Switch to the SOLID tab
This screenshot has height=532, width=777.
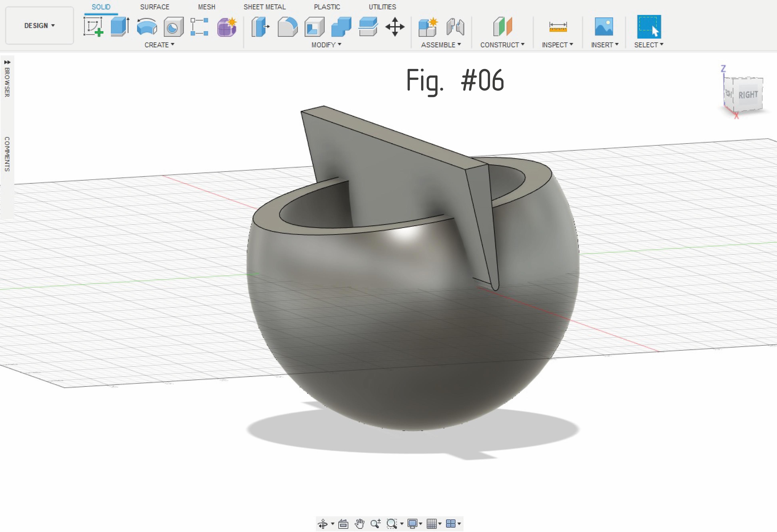point(101,7)
